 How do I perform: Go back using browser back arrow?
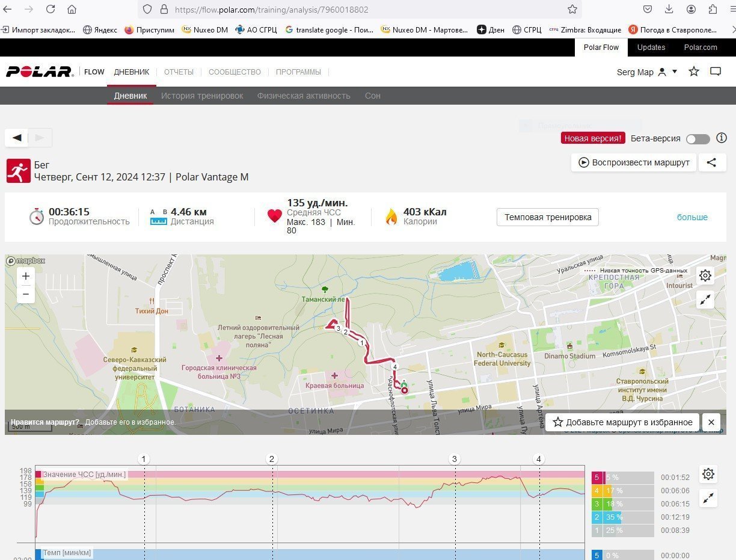(7, 10)
